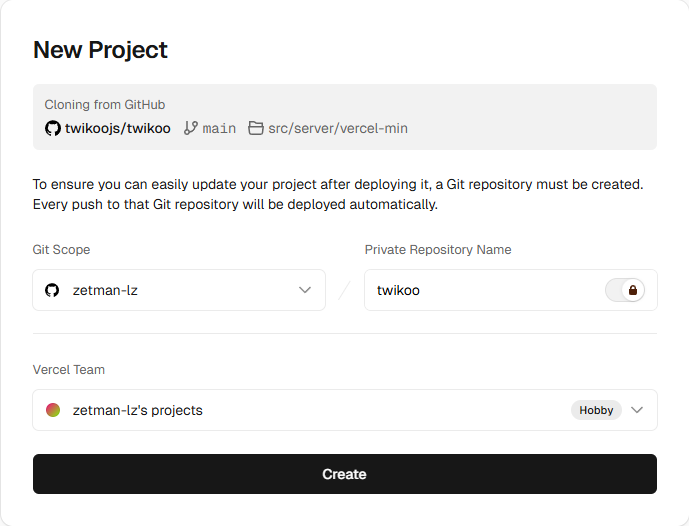Click the src/server/vercel-min directory path

click(337, 129)
